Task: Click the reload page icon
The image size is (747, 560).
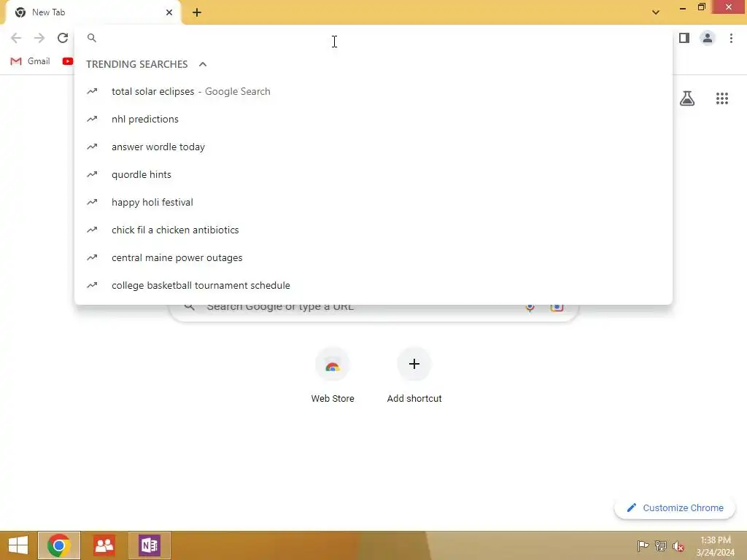Action: 63,38
